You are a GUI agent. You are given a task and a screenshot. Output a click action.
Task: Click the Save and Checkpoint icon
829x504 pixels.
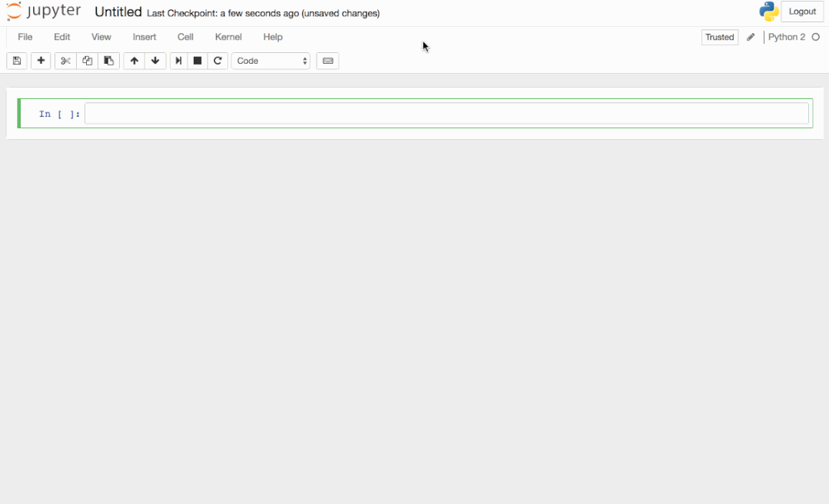pos(17,61)
